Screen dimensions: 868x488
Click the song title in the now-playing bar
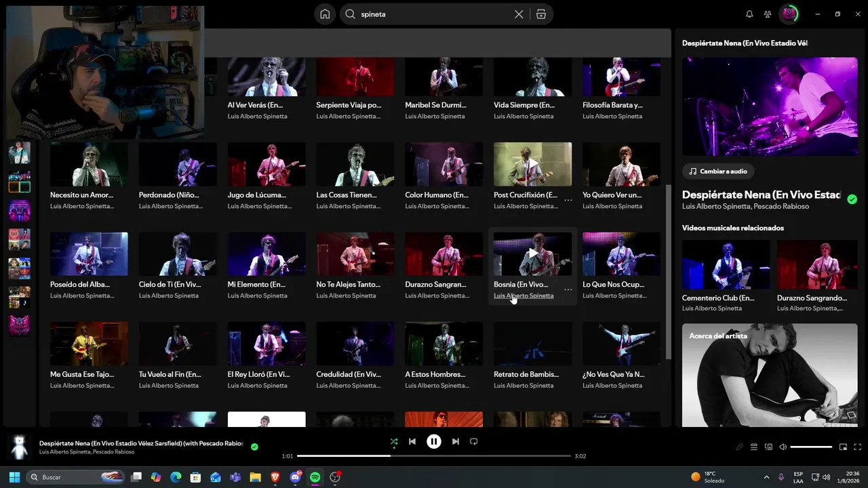pyautogui.click(x=141, y=443)
